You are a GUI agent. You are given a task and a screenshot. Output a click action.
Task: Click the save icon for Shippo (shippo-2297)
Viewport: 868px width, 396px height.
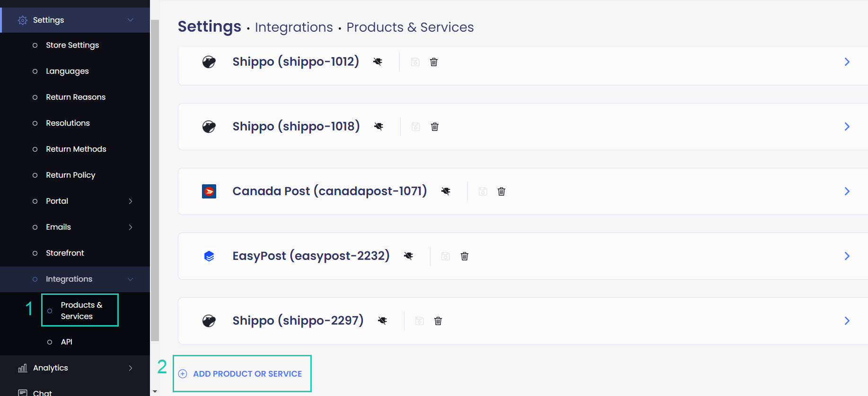[419, 321]
